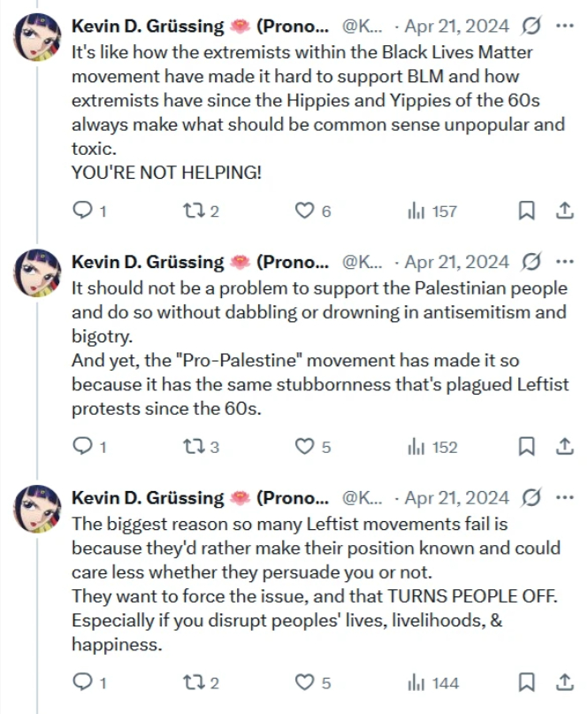Image resolution: width=588 pixels, height=714 pixels.
Task: Like the tweet about TURNS PEOPLE OFF
Action: coord(304,683)
